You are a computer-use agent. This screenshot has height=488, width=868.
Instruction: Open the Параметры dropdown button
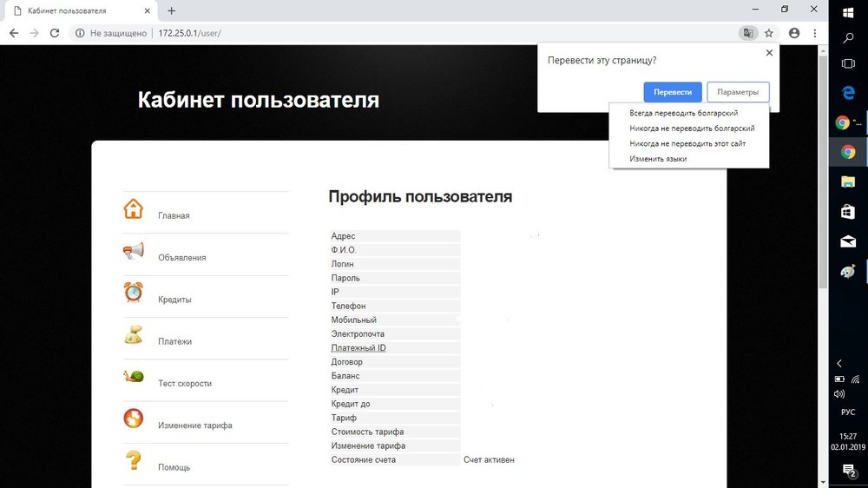[738, 92]
